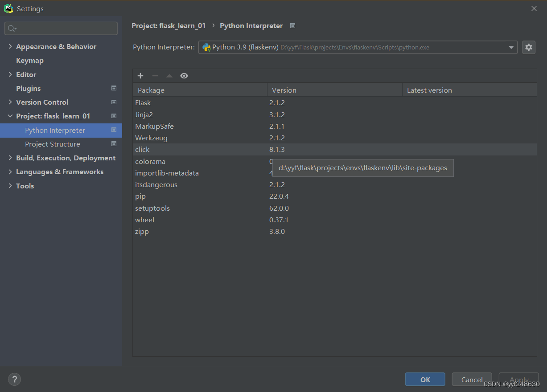
Task: Close the Settings dialog window
Action: (x=534, y=8)
